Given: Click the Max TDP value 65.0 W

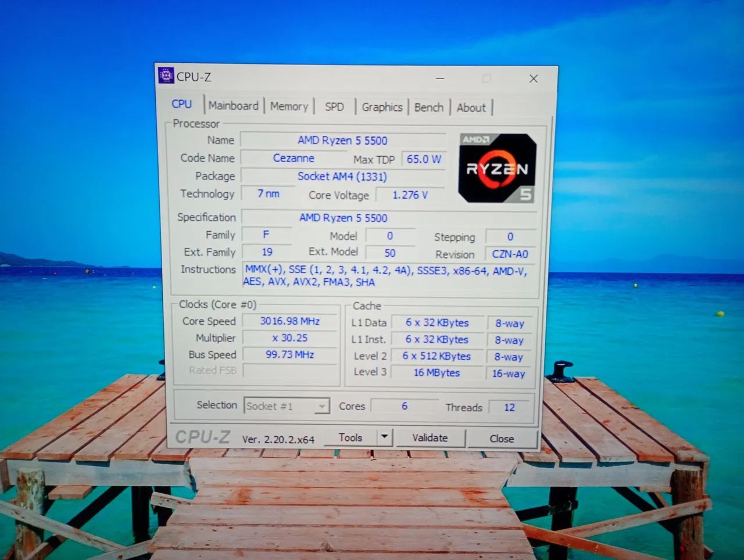Looking at the screenshot, I should 424,159.
